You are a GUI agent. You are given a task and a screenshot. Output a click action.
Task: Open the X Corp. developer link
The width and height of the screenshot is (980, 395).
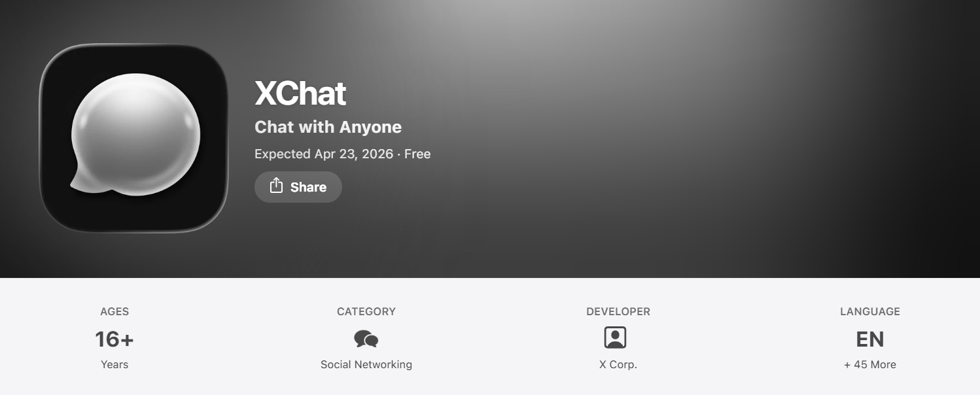[x=618, y=364]
